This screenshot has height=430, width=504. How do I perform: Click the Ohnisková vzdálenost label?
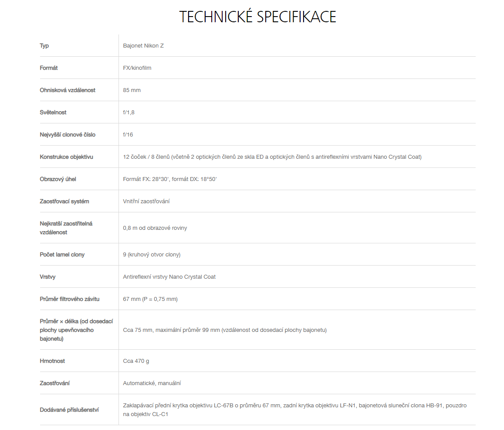(68, 90)
